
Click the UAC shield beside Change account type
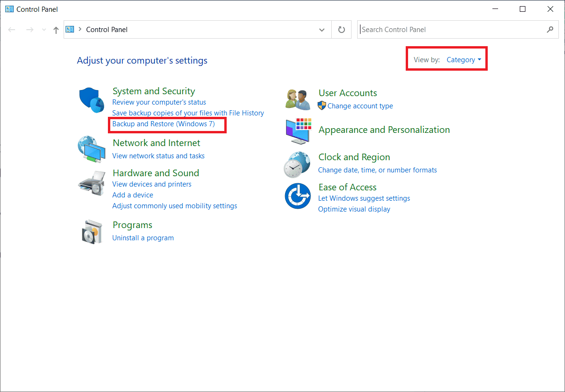(322, 106)
